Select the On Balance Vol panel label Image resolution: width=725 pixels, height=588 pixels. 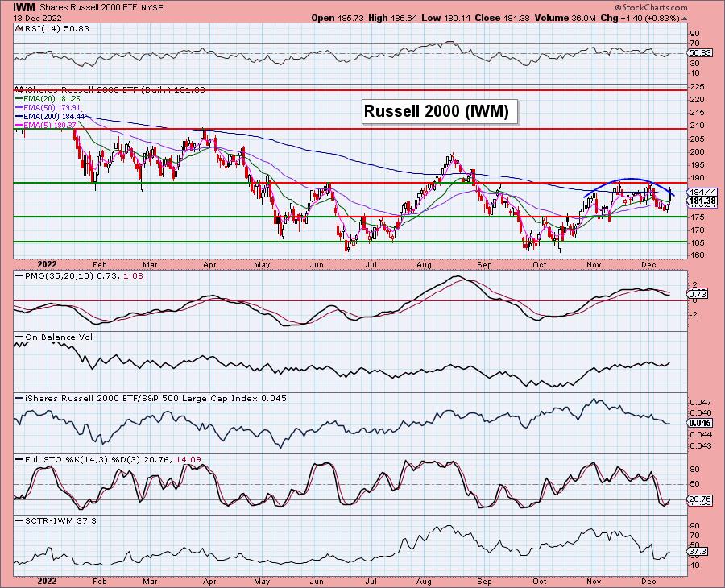[54, 337]
